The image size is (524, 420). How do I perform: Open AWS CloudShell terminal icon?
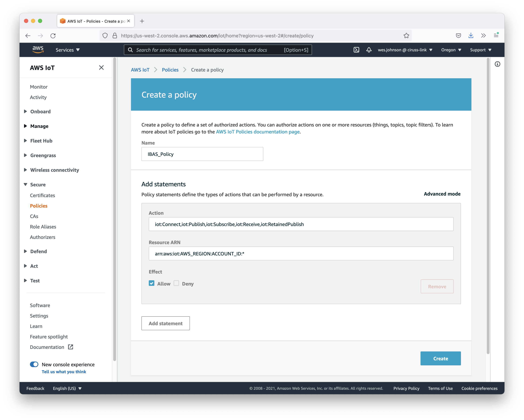coord(356,50)
